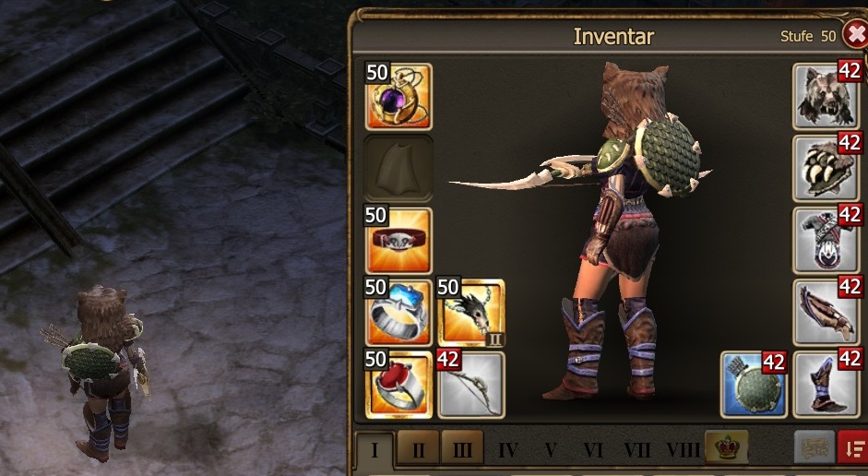Image resolution: width=868 pixels, height=476 pixels.
Task: Select the red ruby ring item
Action: [398, 385]
